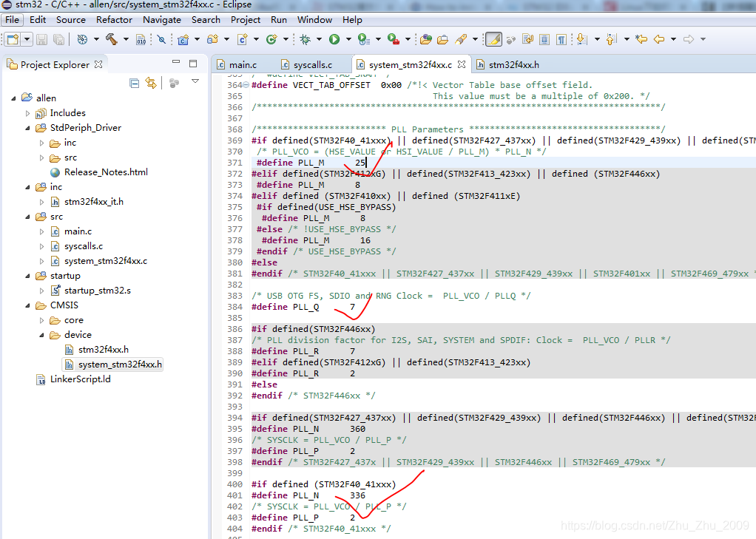The image size is (756, 539).
Task: Click the Search flashlight icon
Action: (461, 39)
